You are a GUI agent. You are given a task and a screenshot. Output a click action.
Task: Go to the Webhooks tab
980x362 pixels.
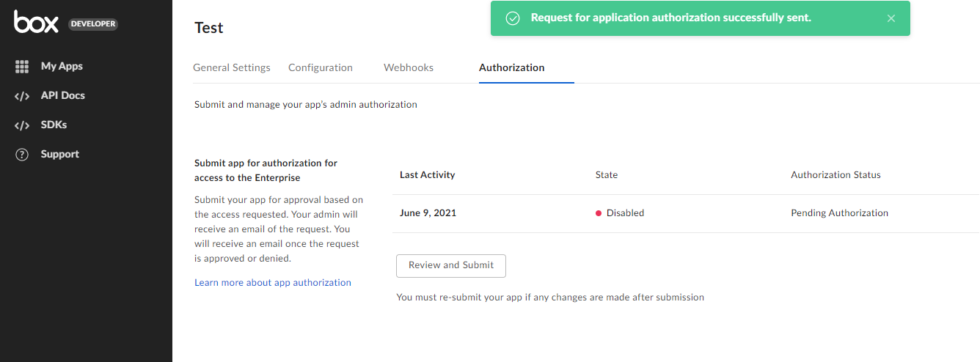(x=409, y=67)
